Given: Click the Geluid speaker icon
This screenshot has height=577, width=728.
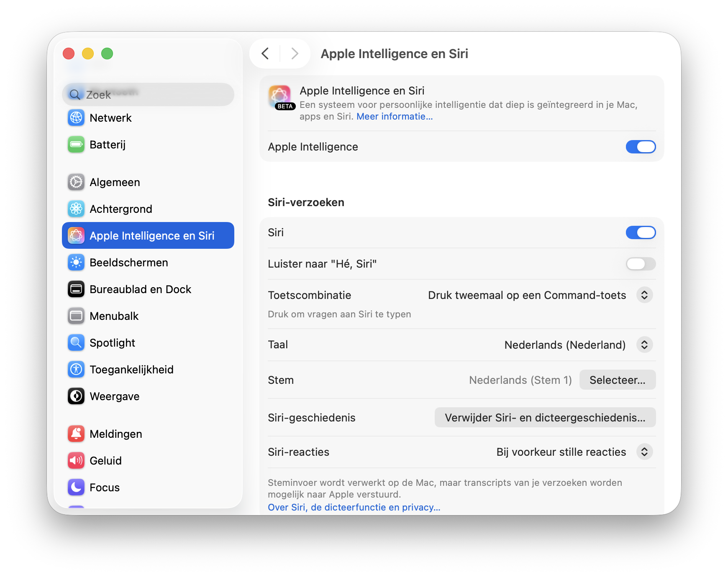Looking at the screenshot, I should point(76,460).
